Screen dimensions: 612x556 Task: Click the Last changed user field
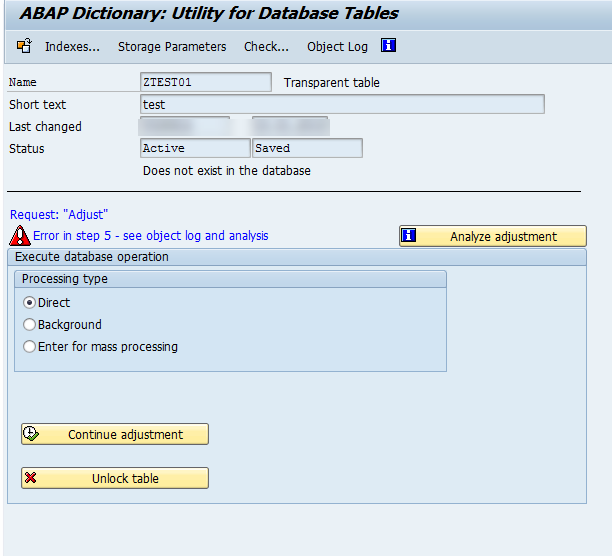185,126
